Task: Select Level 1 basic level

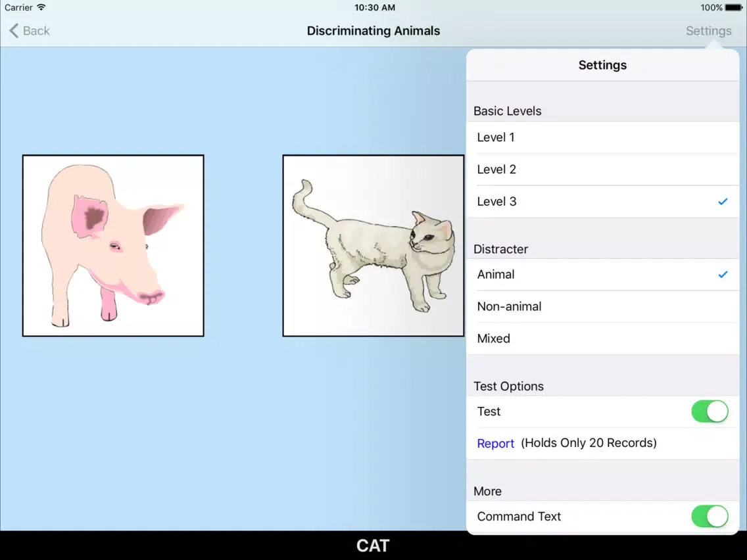Action: 602,137
